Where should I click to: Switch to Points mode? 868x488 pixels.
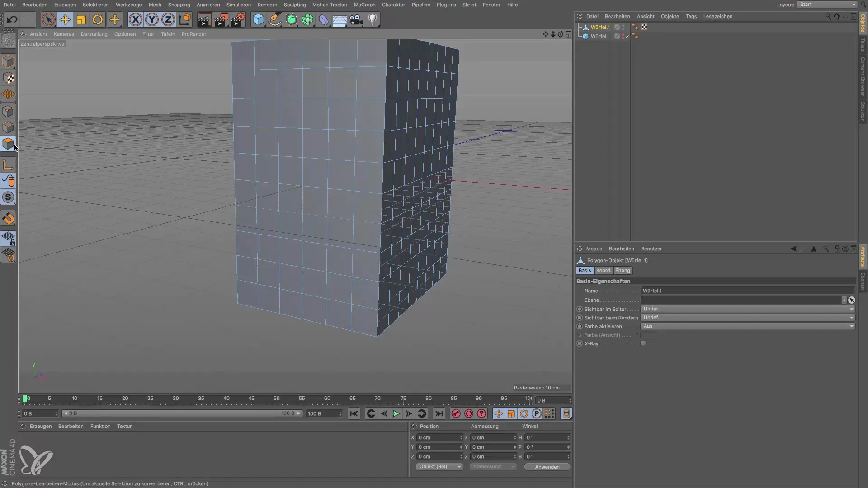pyautogui.click(x=8, y=111)
